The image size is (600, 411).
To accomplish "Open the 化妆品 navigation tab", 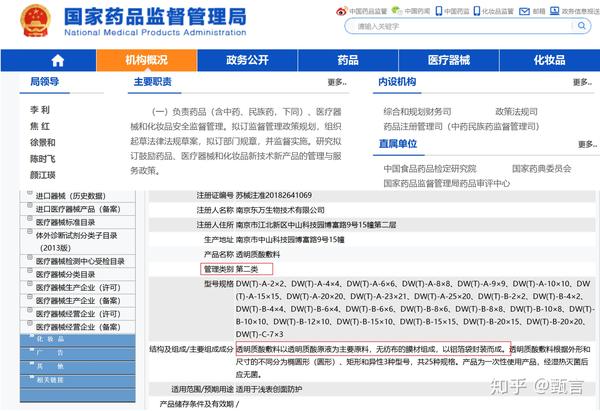I will tap(549, 60).
